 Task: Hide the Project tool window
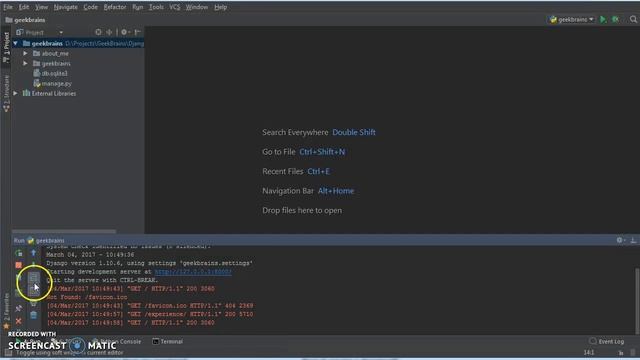[138, 32]
